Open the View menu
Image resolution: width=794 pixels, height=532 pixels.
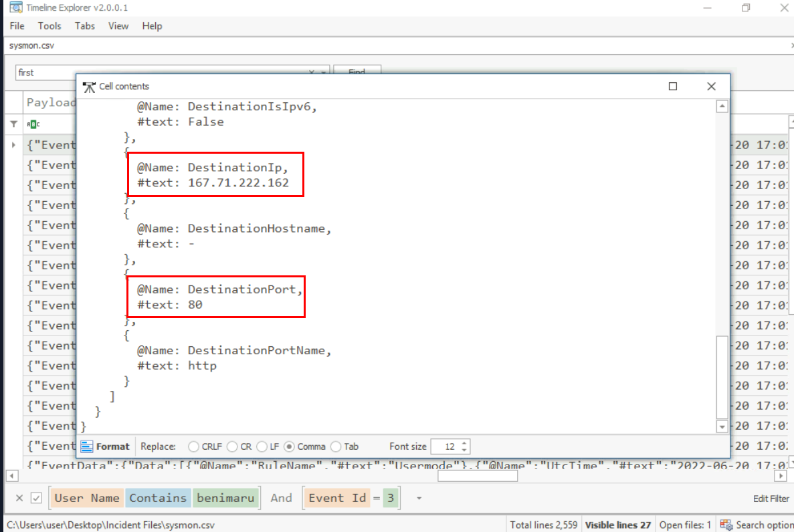[118, 26]
